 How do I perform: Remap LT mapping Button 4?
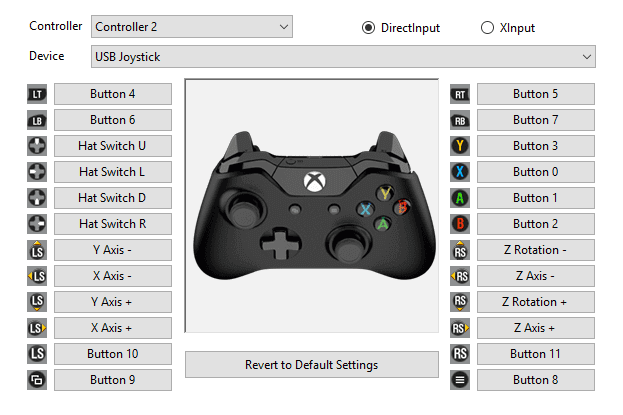coord(113,94)
